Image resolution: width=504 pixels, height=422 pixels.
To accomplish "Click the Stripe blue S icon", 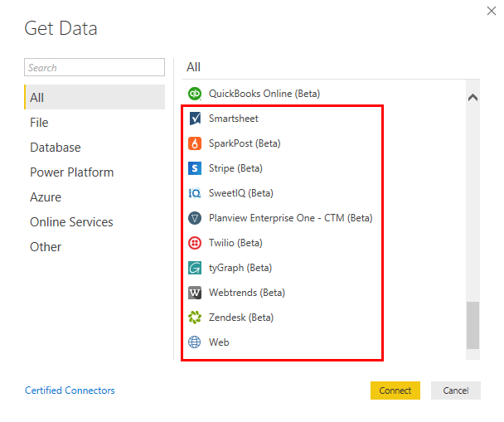I will [x=195, y=168].
